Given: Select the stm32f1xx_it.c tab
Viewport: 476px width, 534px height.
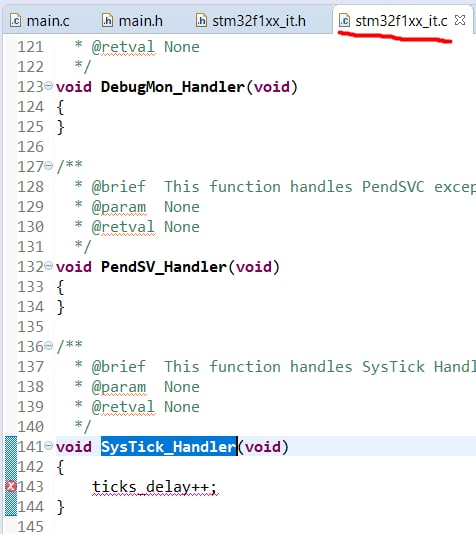Looking at the screenshot, I should point(401,21).
